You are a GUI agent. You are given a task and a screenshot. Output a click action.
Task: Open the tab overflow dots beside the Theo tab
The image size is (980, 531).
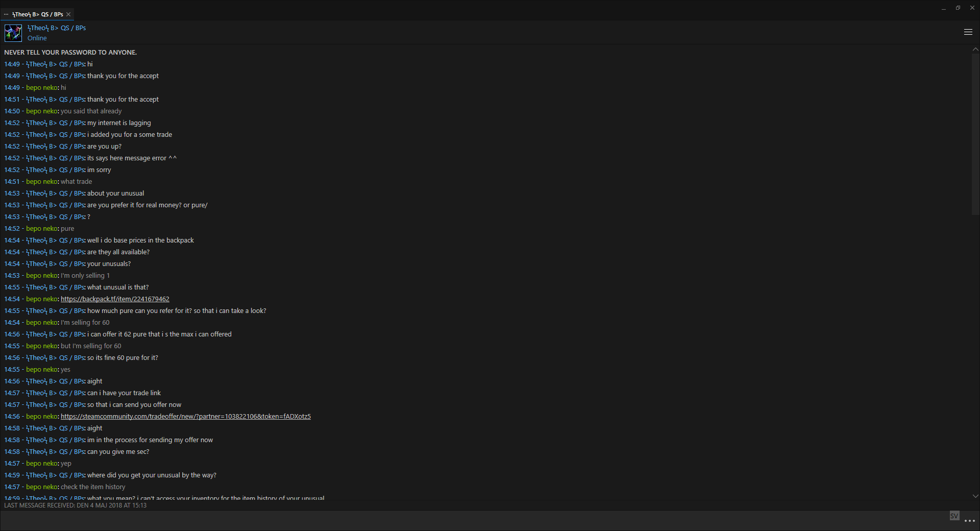(x=6, y=14)
